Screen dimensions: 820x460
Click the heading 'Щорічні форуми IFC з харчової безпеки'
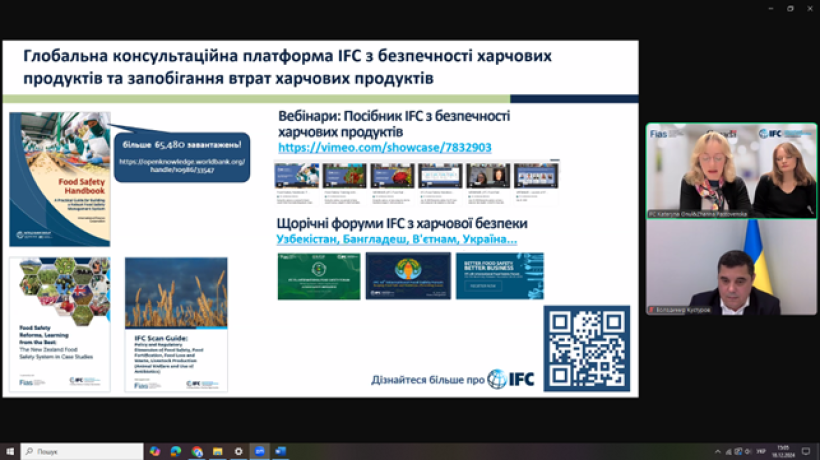(402, 223)
